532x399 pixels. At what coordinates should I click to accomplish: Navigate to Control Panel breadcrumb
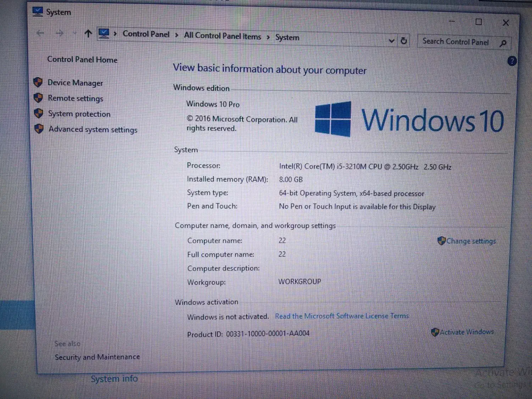tap(146, 34)
